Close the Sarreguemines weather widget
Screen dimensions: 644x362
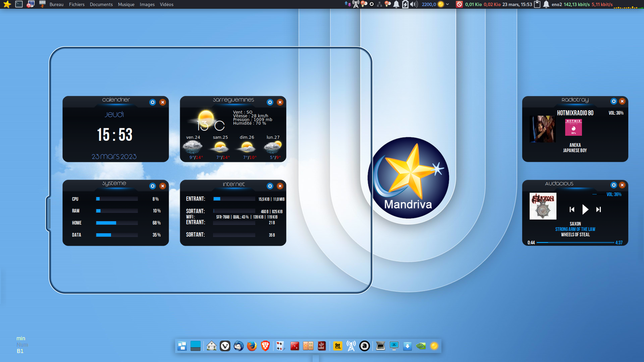(280, 102)
